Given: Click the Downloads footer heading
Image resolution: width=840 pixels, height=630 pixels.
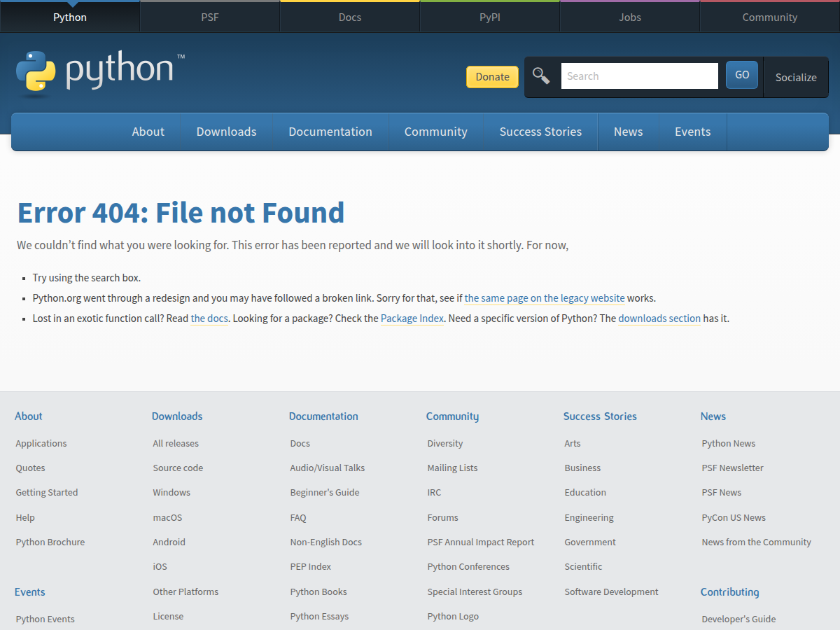Looking at the screenshot, I should [x=177, y=416].
